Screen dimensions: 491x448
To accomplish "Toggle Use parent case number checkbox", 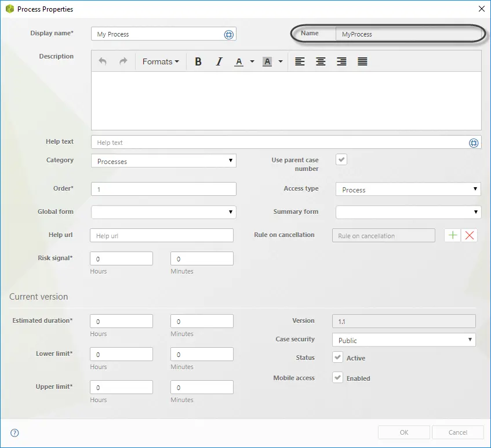I will (x=341, y=159).
